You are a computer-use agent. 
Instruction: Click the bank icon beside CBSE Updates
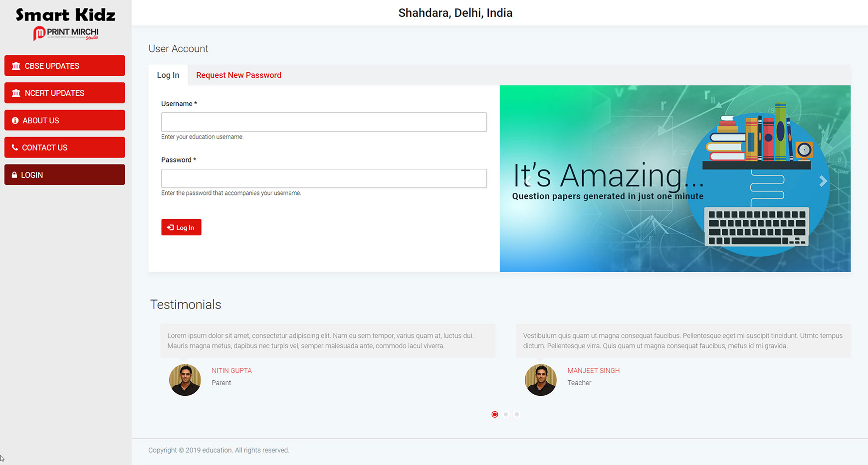16,66
